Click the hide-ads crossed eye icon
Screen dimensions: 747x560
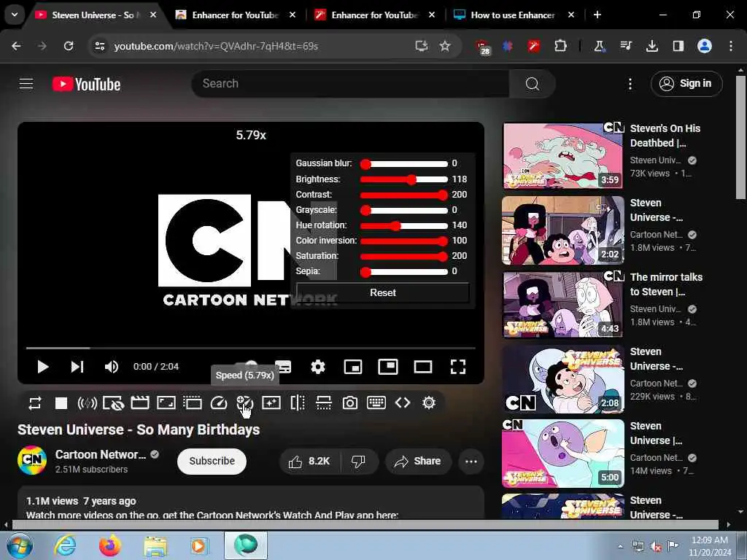[113, 403]
